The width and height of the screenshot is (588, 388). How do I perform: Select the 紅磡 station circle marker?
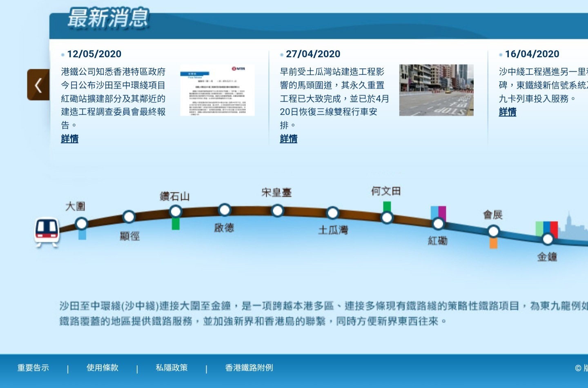(438, 224)
